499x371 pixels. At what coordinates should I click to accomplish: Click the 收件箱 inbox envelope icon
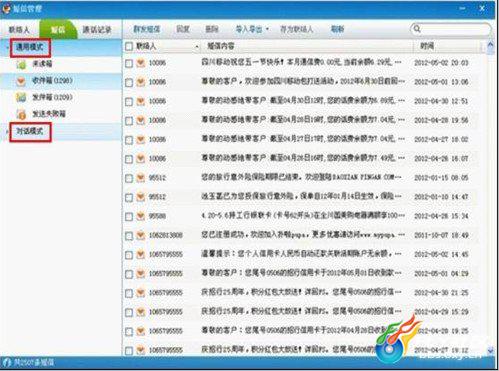point(21,81)
